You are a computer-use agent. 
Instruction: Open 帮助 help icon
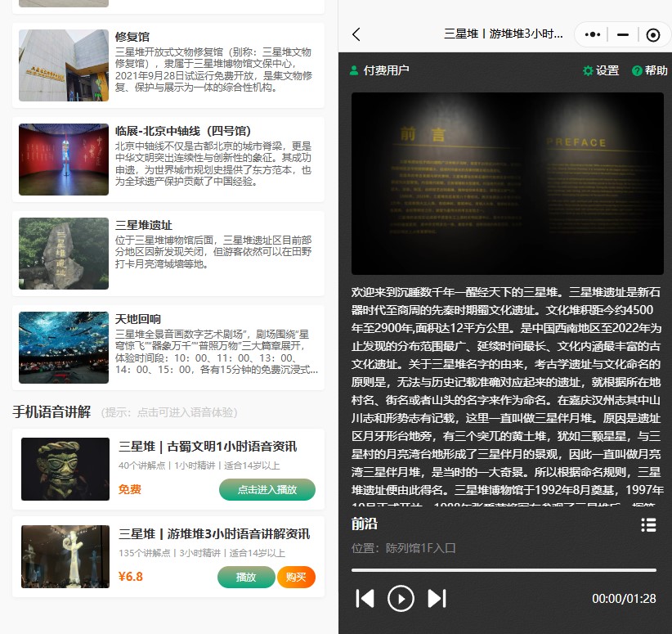[x=649, y=70]
